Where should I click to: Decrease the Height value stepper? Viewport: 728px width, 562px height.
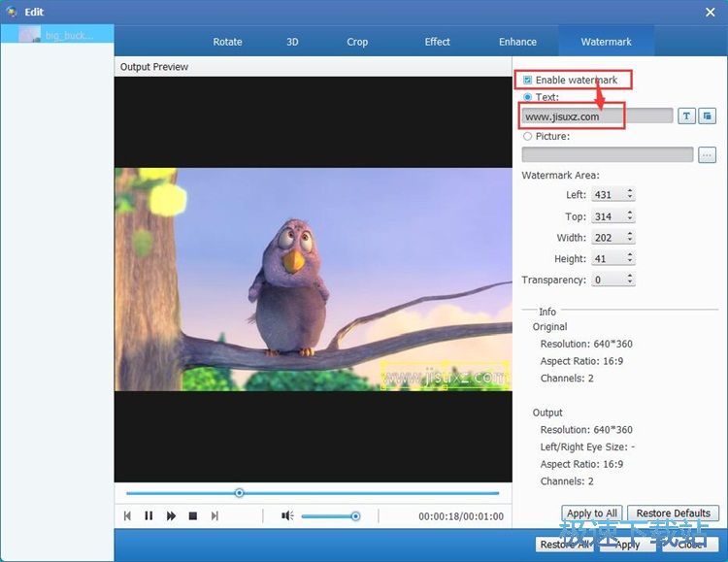630,261
